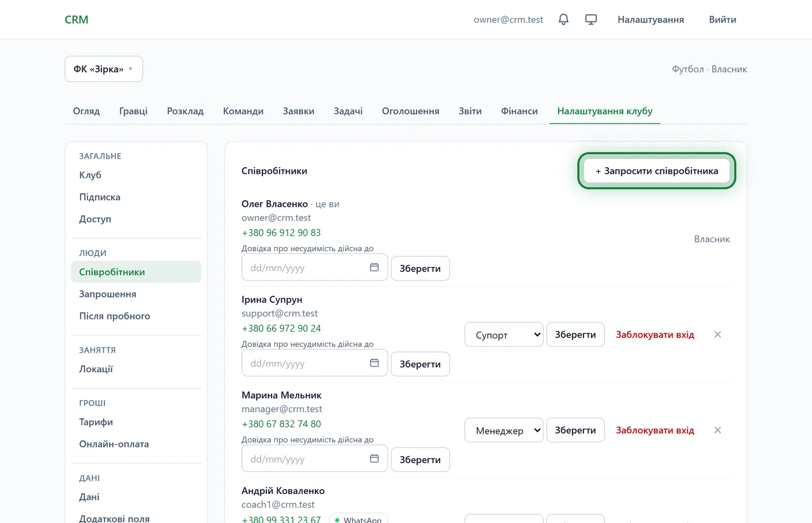
Task: Select the Налаштування клубу tab
Action: [605, 111]
